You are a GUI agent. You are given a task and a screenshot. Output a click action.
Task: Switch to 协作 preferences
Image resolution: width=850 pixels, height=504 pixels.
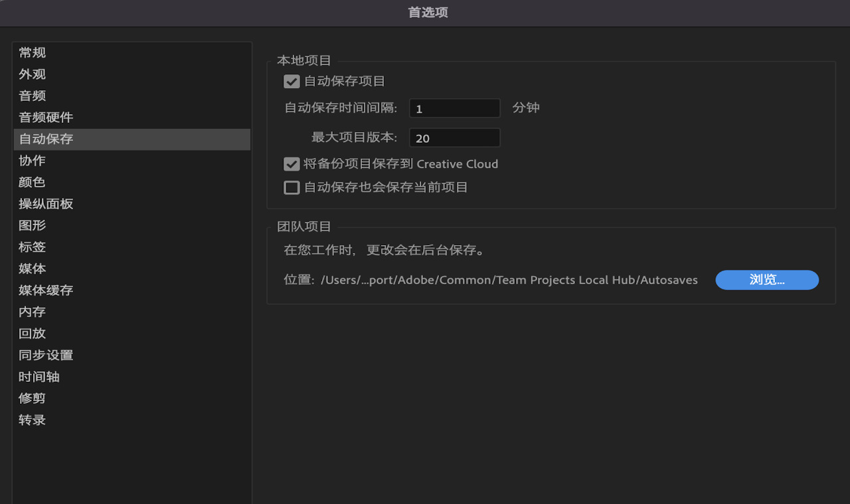(x=132, y=161)
